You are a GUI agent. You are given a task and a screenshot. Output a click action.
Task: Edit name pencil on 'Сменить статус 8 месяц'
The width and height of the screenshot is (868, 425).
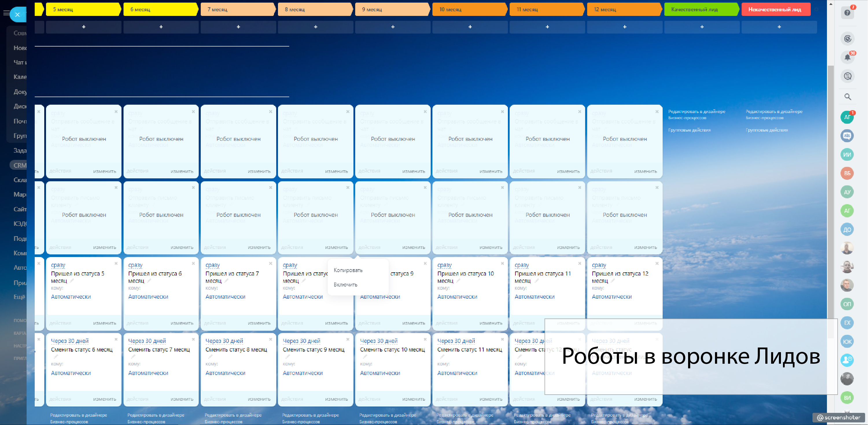210,357
